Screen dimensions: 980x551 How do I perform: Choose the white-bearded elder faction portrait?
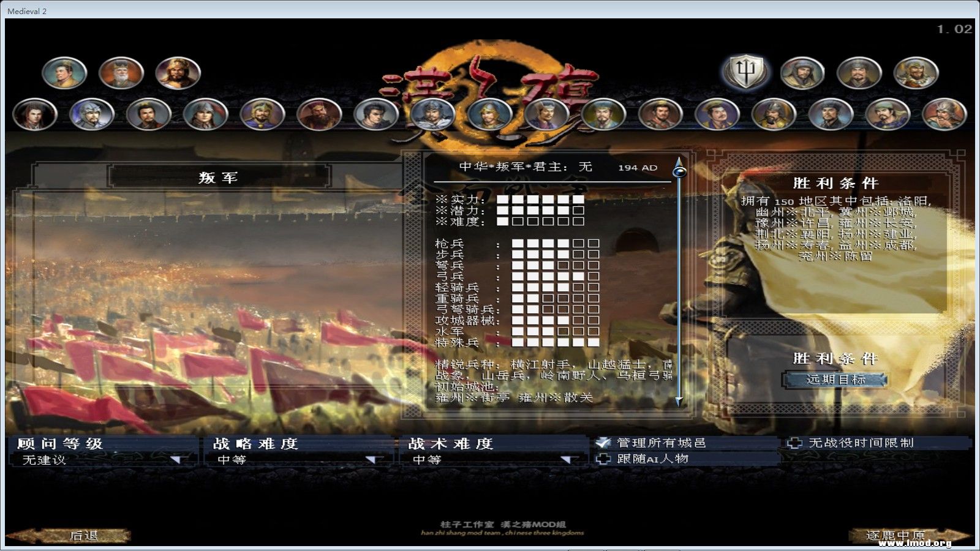[121, 73]
